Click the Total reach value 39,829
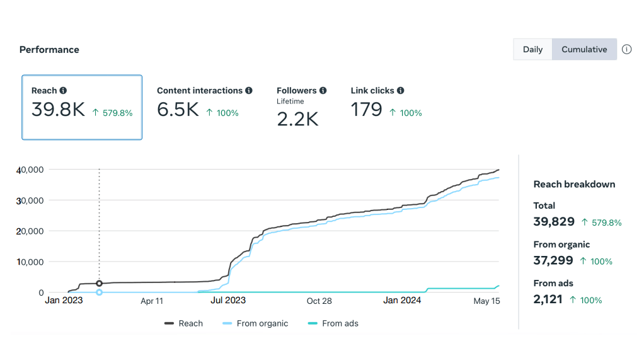 click(x=554, y=221)
